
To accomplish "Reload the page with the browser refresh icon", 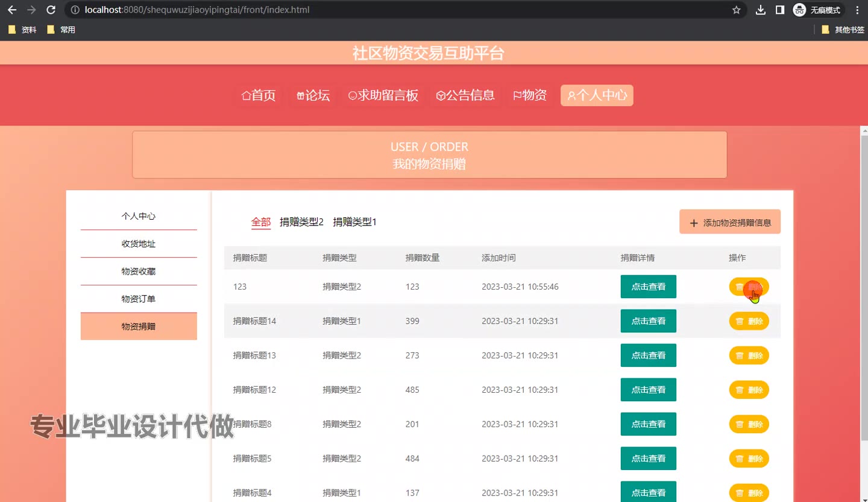I will (51, 10).
